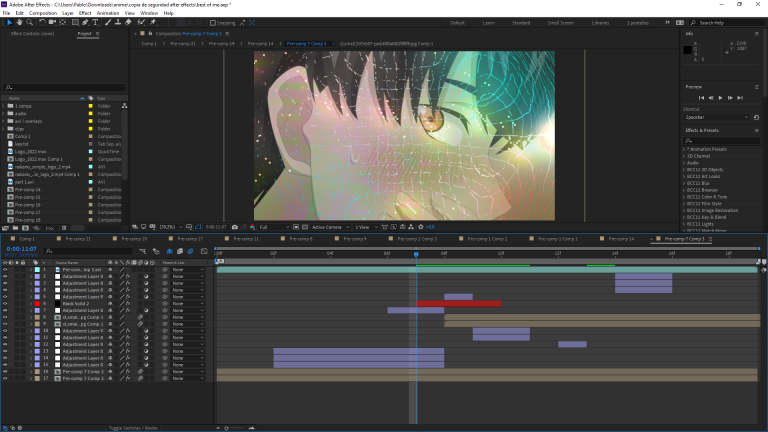Open composition mini-flowchart in timeline
The width and height of the screenshot is (768, 432).
click(143, 251)
